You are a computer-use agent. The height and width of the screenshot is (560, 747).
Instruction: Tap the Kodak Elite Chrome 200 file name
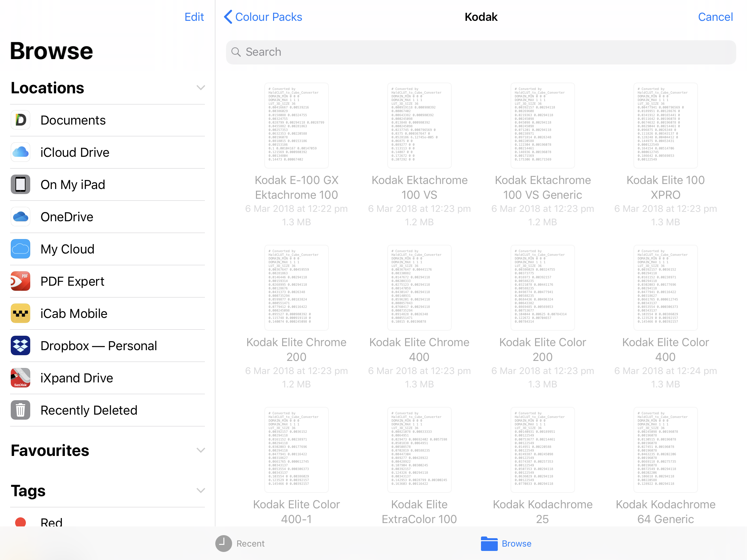coord(297,349)
